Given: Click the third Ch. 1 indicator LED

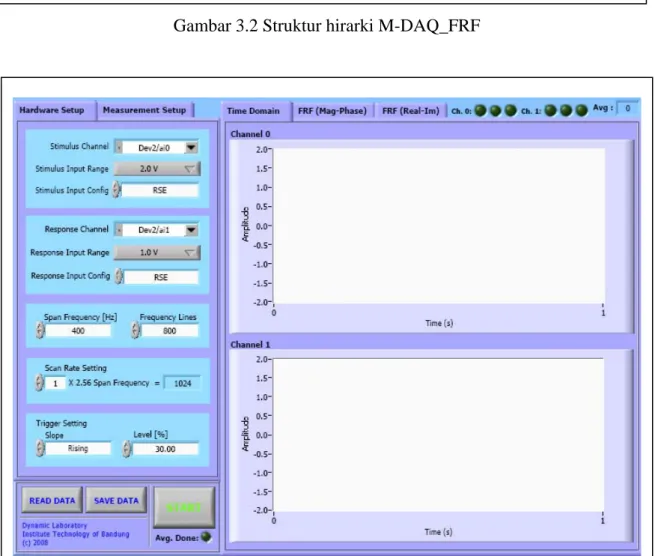Looking at the screenshot, I should coord(581,111).
